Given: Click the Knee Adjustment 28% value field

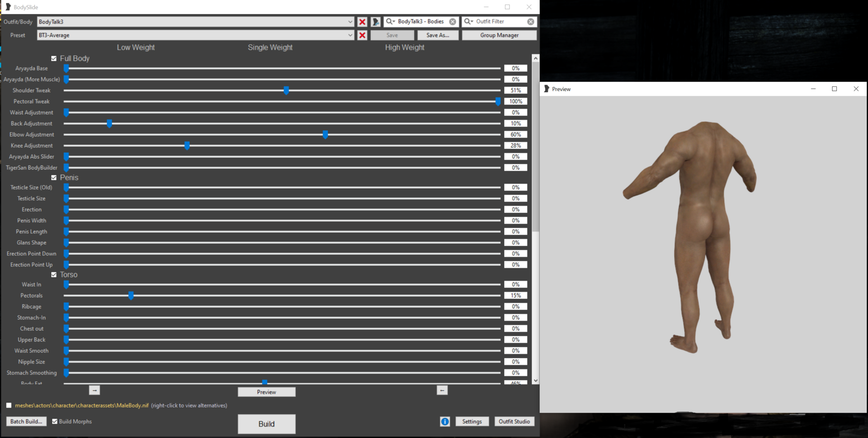Looking at the screenshot, I should [x=515, y=146].
